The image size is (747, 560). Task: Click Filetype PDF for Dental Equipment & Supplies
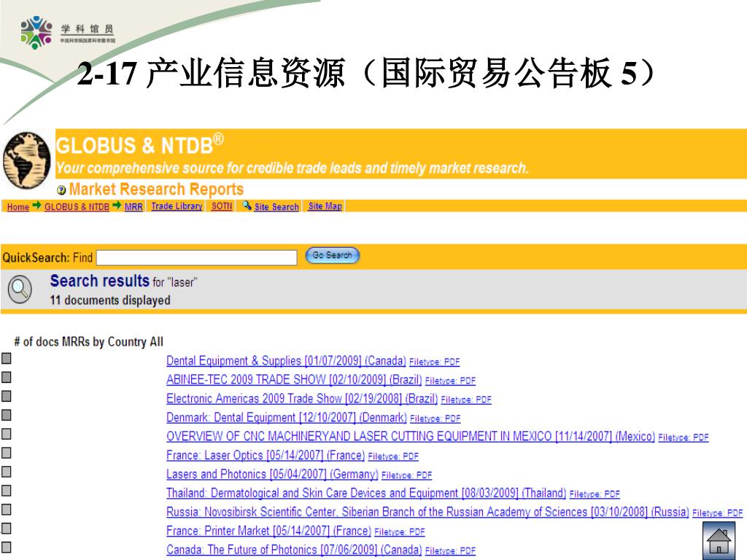click(435, 362)
